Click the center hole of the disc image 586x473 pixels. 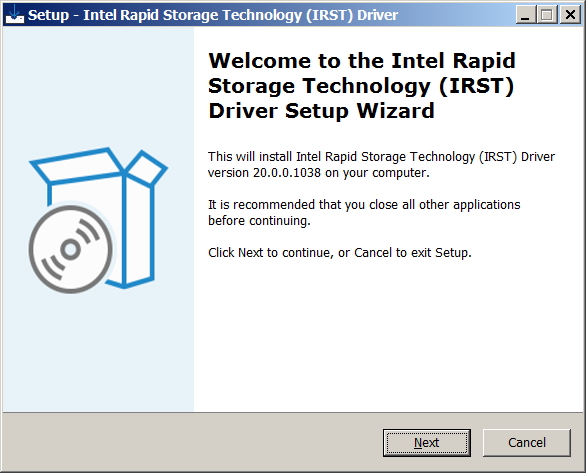click(71, 249)
